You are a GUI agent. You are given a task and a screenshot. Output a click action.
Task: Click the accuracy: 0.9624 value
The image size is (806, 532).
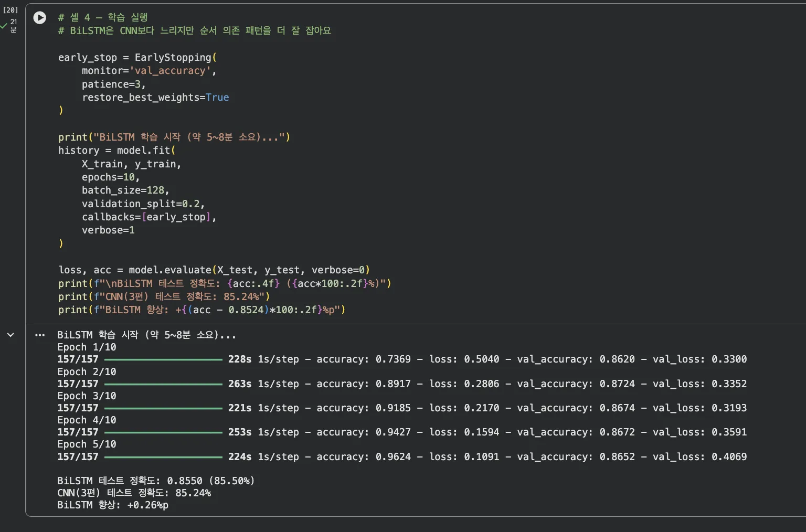click(364, 457)
